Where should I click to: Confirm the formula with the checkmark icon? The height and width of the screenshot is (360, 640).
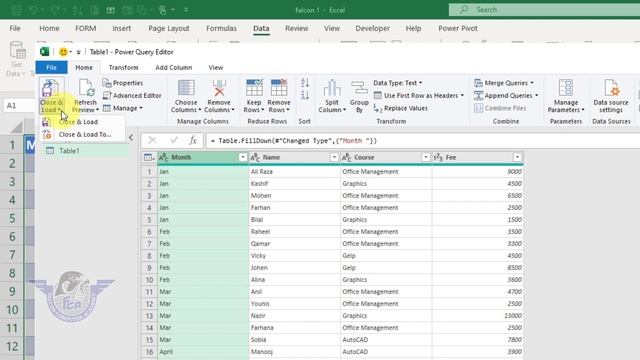pos(174,141)
